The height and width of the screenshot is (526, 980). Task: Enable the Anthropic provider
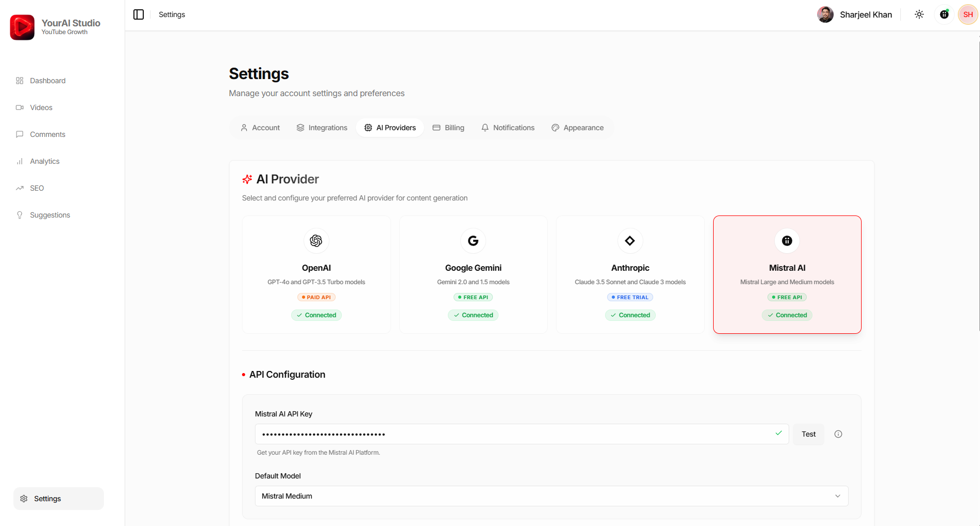[630, 274]
